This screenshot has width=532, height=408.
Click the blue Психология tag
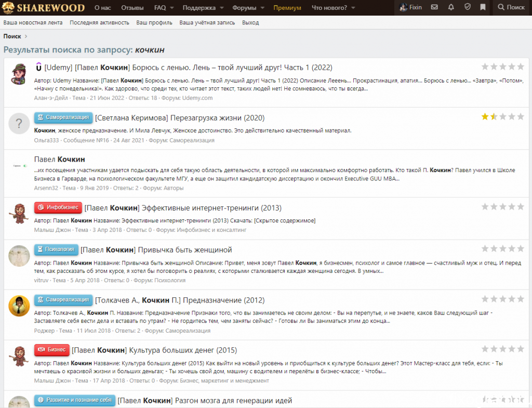click(56, 249)
